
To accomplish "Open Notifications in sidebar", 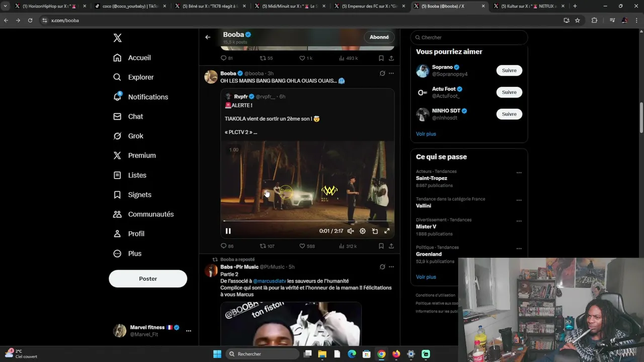I will point(141,97).
